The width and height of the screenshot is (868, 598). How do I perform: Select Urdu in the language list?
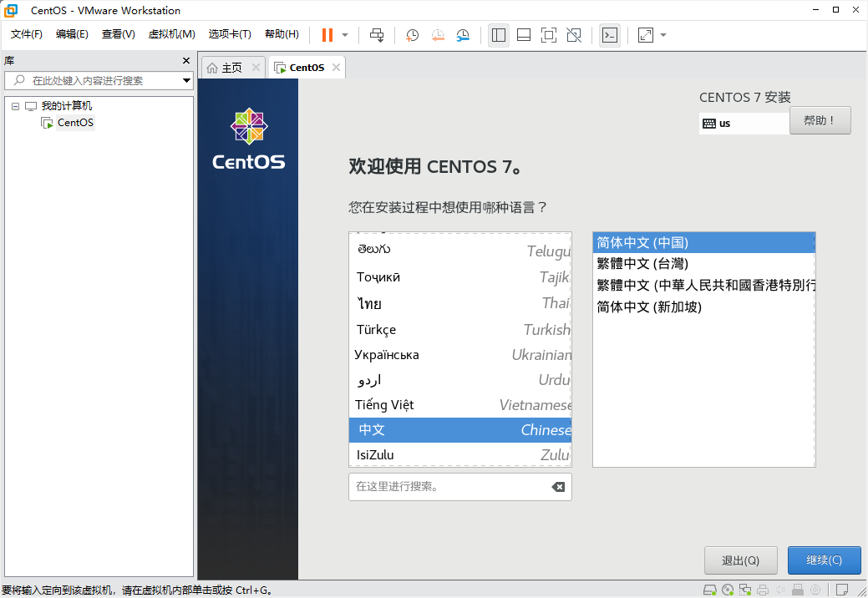point(460,380)
